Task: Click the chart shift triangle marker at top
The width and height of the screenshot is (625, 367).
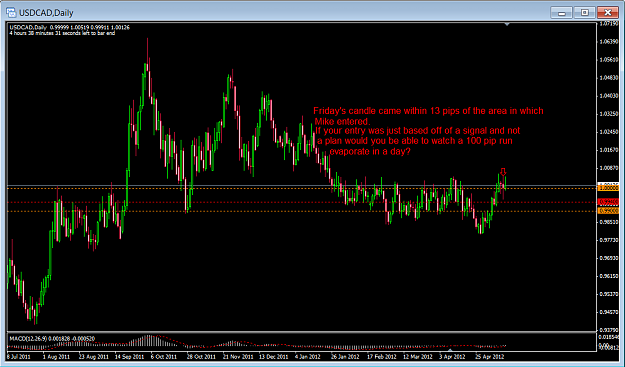Action: [507, 25]
